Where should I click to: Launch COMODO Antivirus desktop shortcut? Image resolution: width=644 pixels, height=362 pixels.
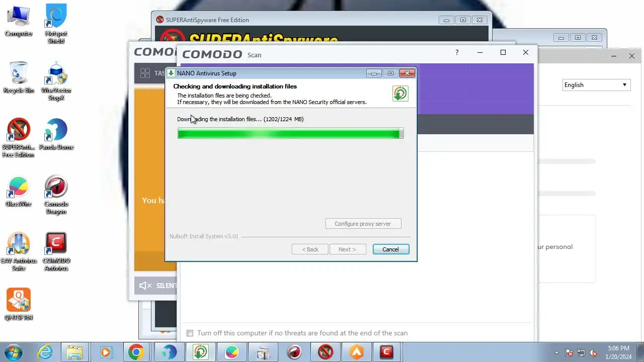tap(56, 251)
